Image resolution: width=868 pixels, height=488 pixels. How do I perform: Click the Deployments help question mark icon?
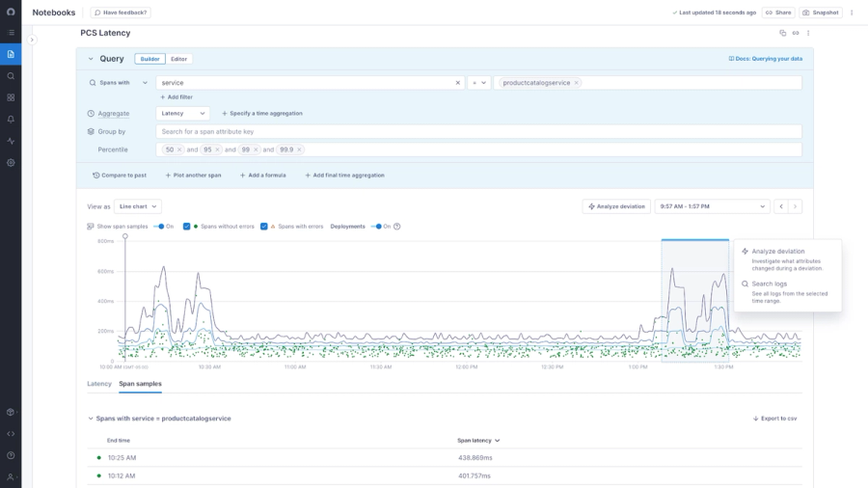click(x=397, y=227)
